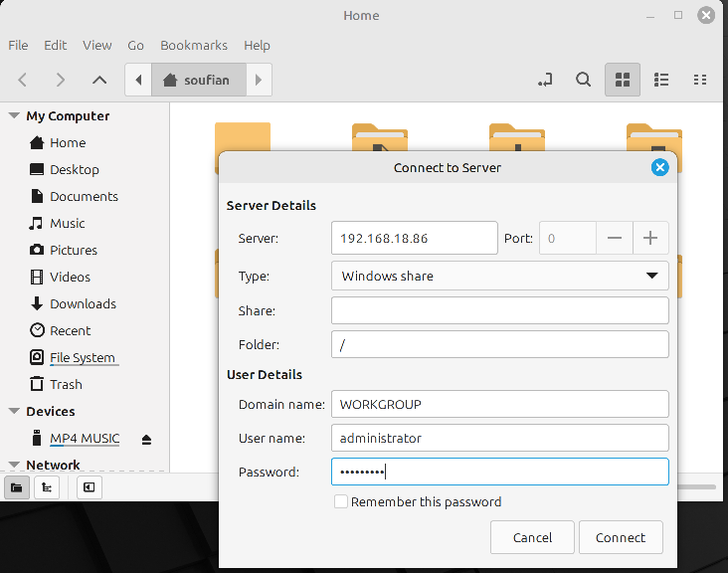Screen dimensions: 728x573
Task: Show tree view in sidebar
Action: coord(47,487)
